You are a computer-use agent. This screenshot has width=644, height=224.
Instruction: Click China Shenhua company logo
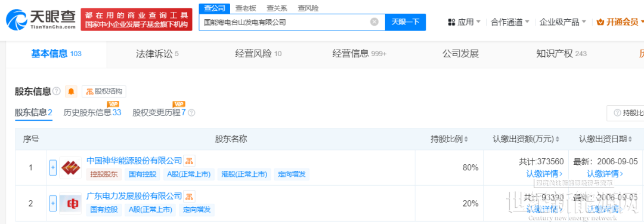[x=70, y=167]
